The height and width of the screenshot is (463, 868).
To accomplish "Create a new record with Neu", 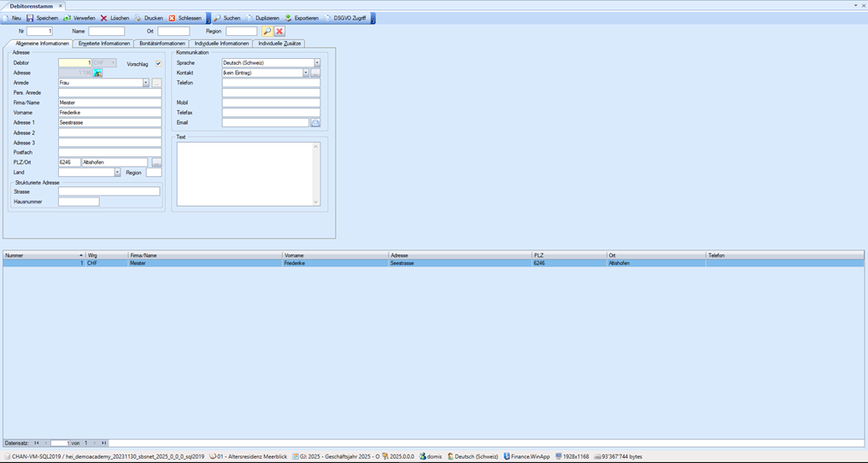I will tap(12, 18).
